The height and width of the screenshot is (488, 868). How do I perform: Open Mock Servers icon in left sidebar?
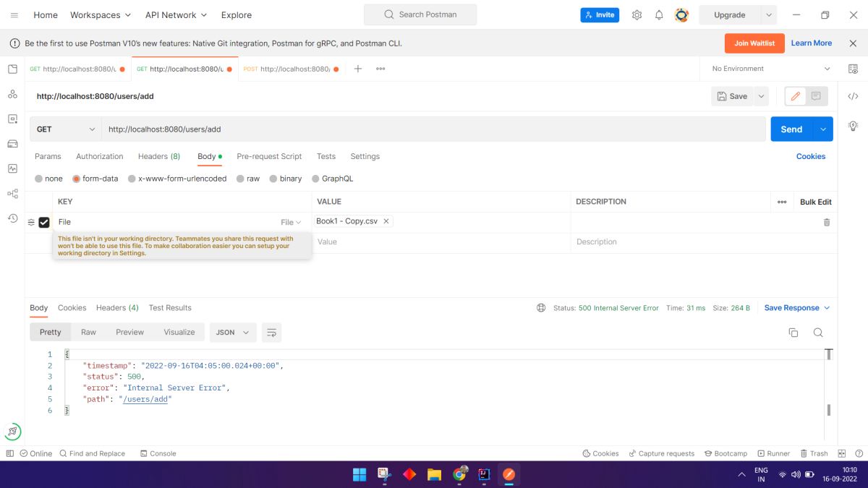click(x=12, y=143)
